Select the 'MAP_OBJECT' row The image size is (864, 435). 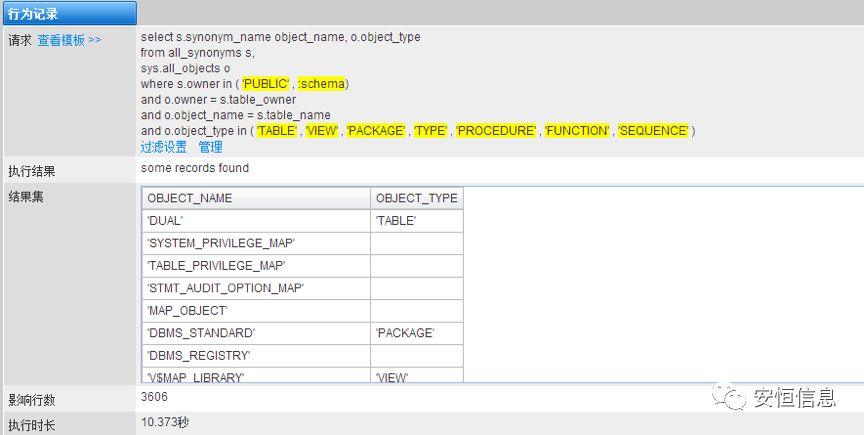click(x=303, y=311)
